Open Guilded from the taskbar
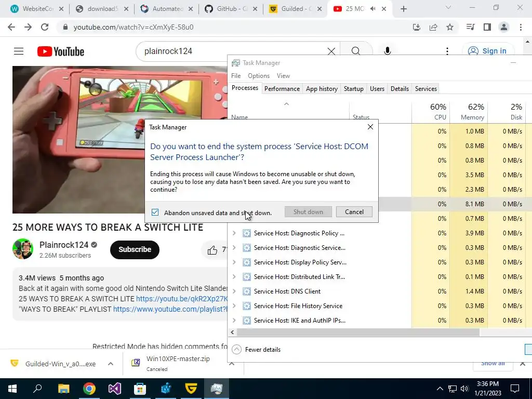 191,389
